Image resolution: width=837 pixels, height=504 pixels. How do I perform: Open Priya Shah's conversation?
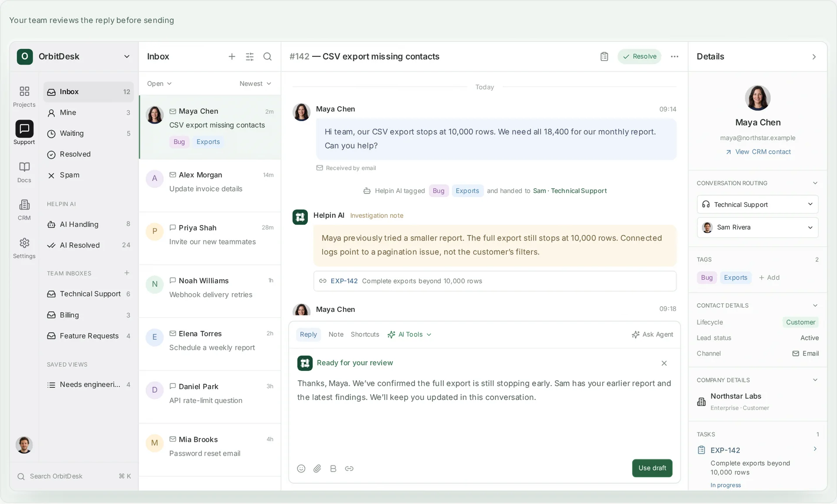point(210,239)
